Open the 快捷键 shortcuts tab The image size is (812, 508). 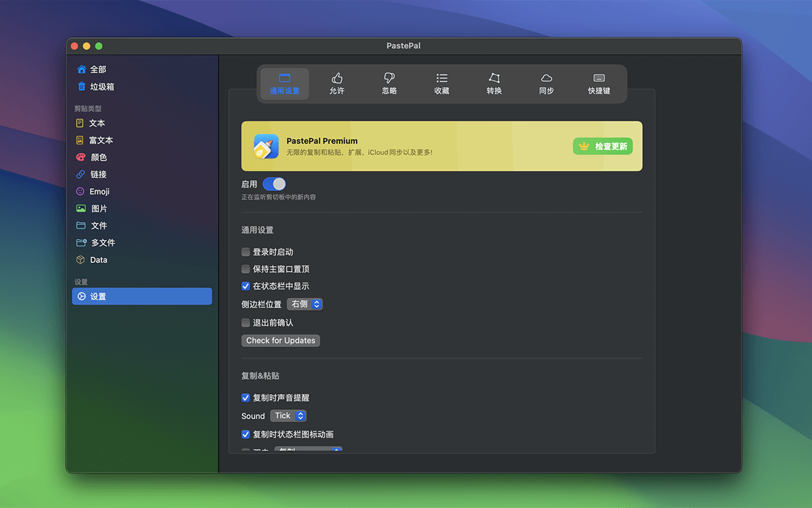(x=599, y=84)
